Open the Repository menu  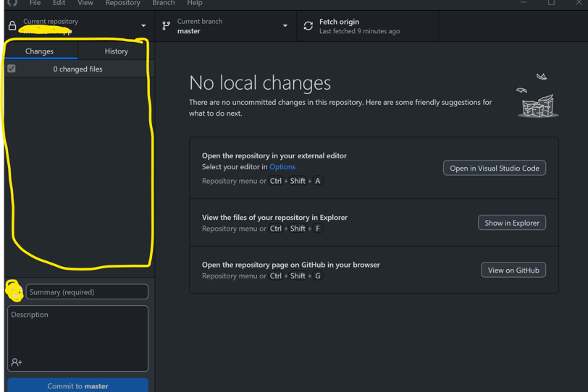(122, 3)
